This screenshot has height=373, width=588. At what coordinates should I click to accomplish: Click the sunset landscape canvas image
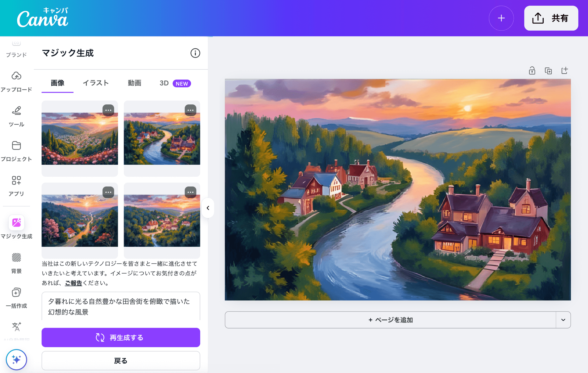pyautogui.click(x=398, y=190)
